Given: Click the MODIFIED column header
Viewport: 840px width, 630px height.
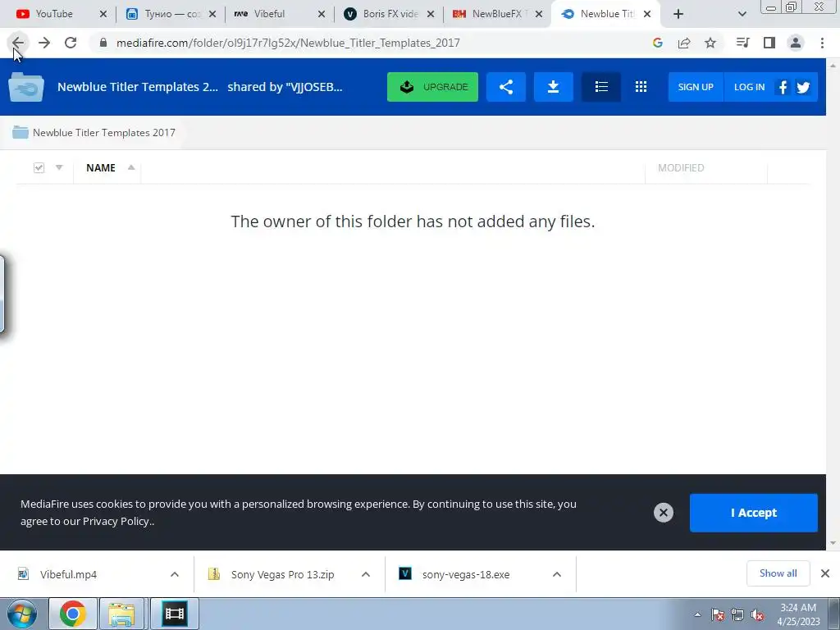Looking at the screenshot, I should [680, 167].
